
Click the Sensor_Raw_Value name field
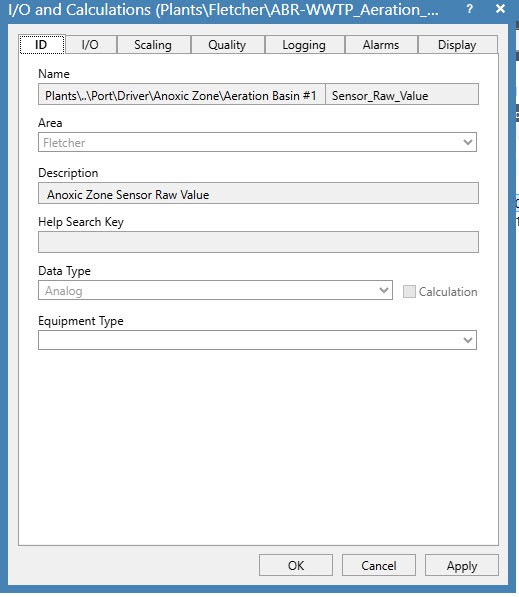point(402,94)
